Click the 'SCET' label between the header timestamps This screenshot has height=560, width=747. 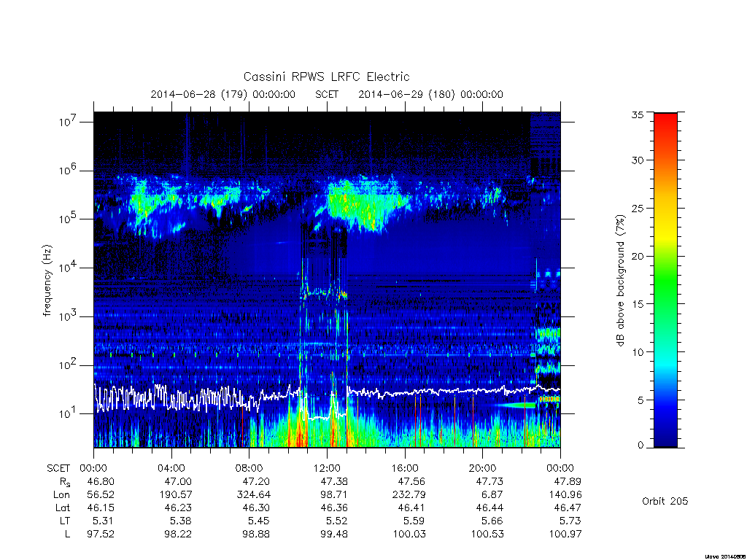(x=327, y=94)
